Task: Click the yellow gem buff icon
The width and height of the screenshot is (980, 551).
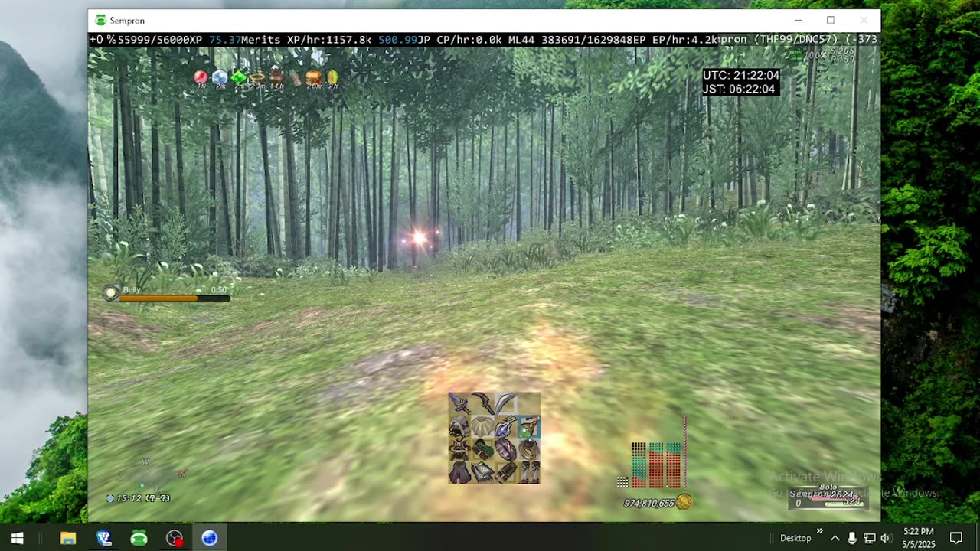Action: [x=332, y=77]
